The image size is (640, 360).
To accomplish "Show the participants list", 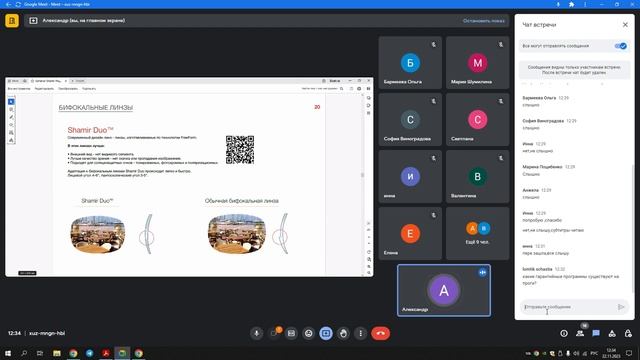I will point(580,333).
